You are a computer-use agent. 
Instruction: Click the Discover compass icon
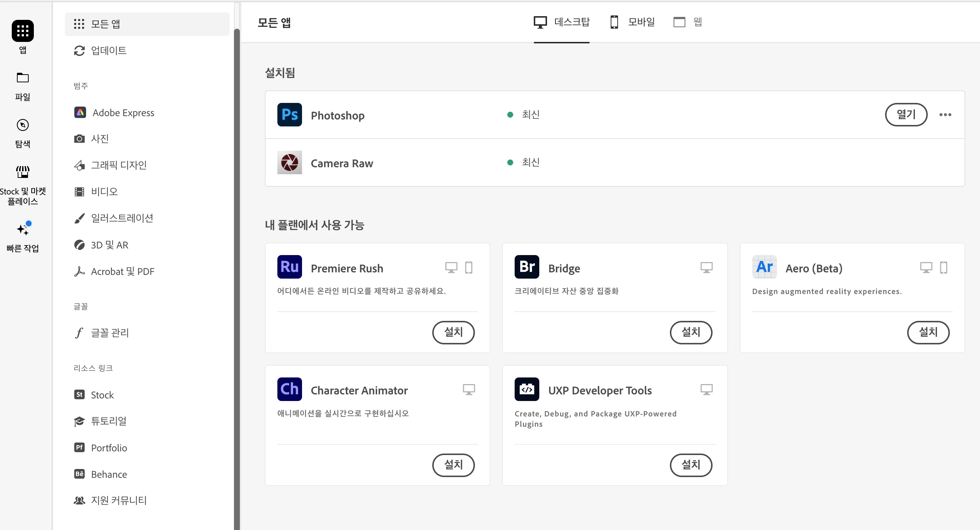22,125
